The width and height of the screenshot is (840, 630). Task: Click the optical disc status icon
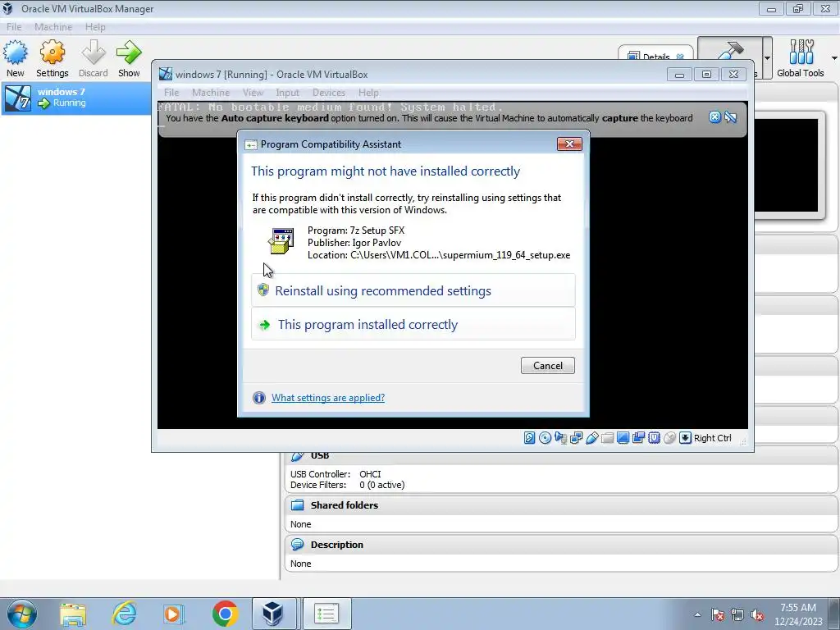pyautogui.click(x=545, y=438)
